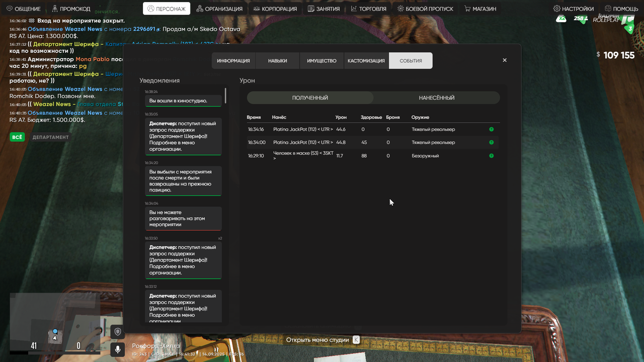644x362 pixels.
Task: Click green status icon on 16:34:00 row
Action: [x=492, y=142]
